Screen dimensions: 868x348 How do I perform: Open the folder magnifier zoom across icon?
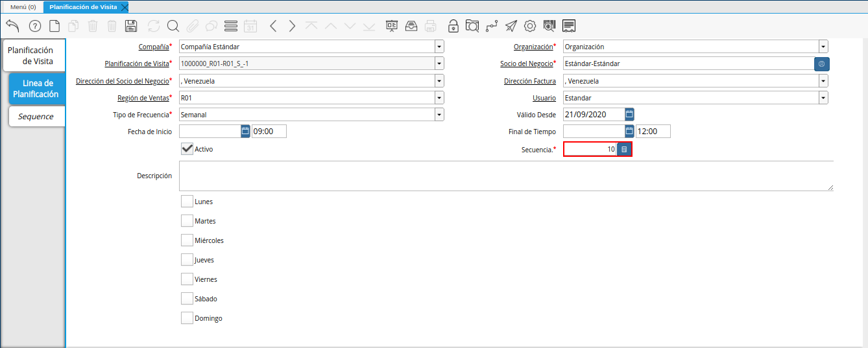[x=472, y=26]
